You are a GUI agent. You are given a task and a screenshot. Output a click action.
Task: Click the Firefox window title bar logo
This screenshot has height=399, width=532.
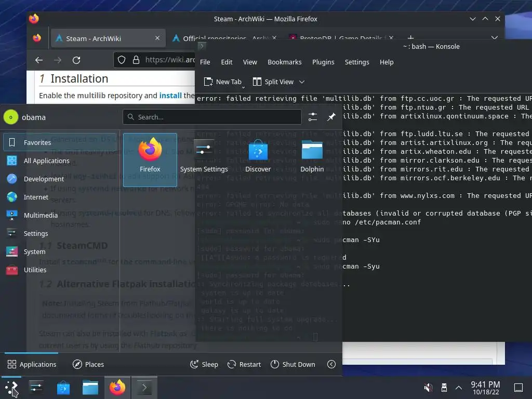[x=34, y=19]
